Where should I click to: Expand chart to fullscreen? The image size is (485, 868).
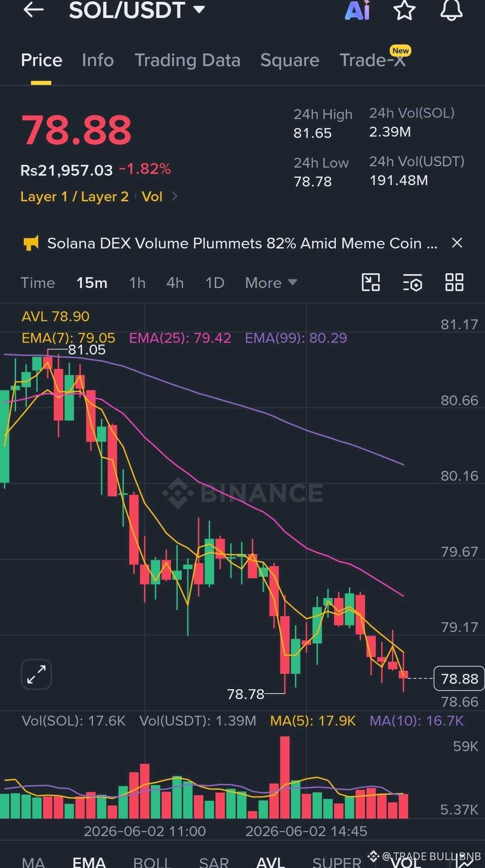[36, 674]
